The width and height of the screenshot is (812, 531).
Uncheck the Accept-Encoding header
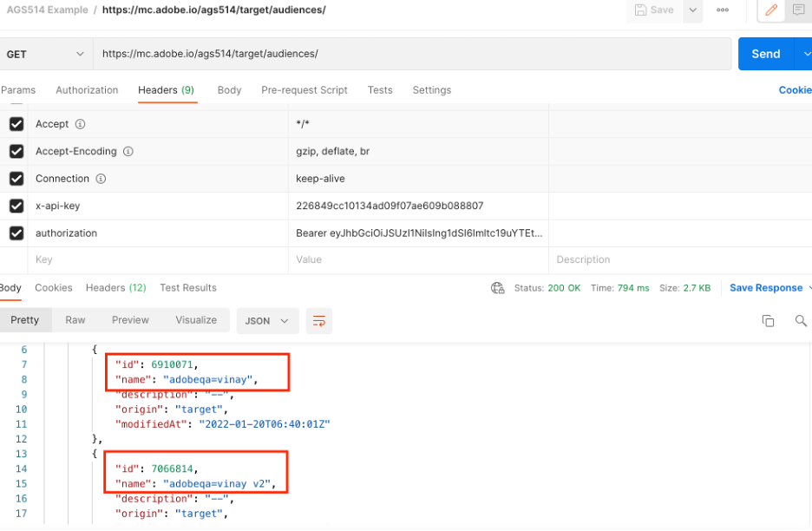click(15, 151)
